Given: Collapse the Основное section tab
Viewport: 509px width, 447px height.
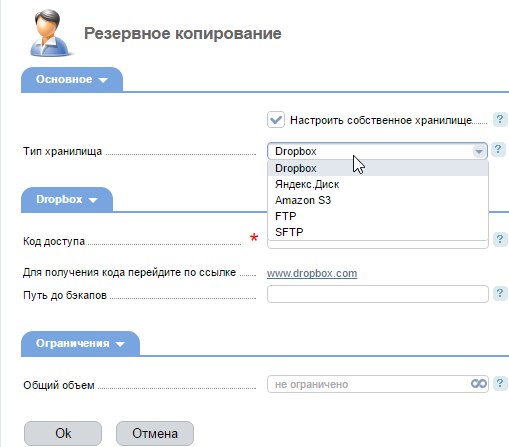Looking at the screenshot, I should pos(72,80).
